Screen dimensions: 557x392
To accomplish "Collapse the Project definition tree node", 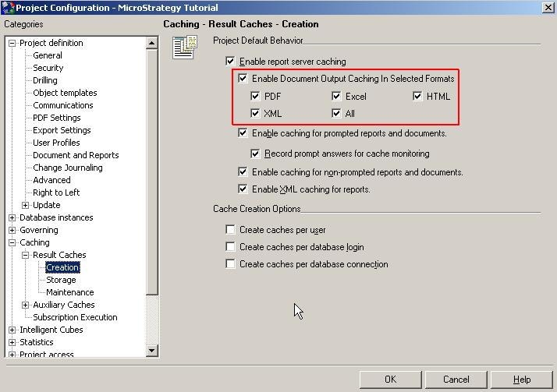I will point(12,43).
